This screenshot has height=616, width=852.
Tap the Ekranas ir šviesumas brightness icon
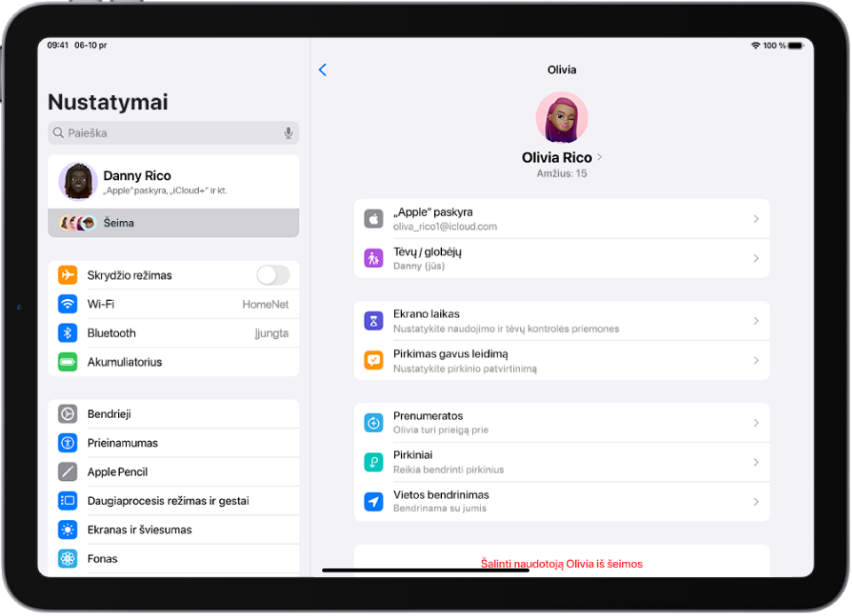pos(67,530)
